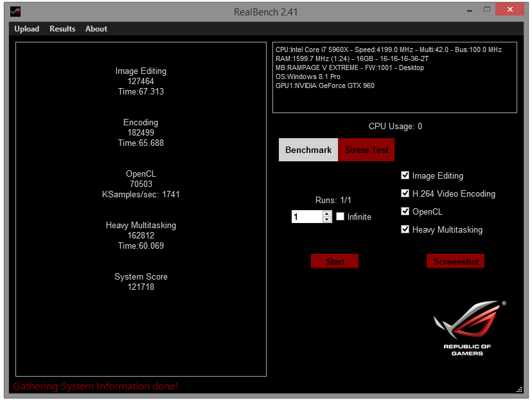This screenshot has height=403, width=532.
Task: Uncheck the Image Editing checkbox
Action: (x=405, y=175)
